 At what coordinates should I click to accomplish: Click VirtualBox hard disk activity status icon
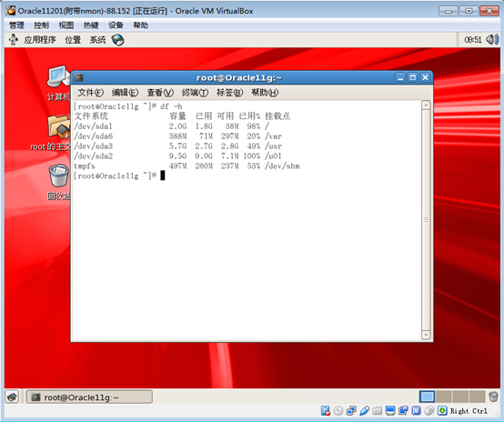tap(326, 411)
